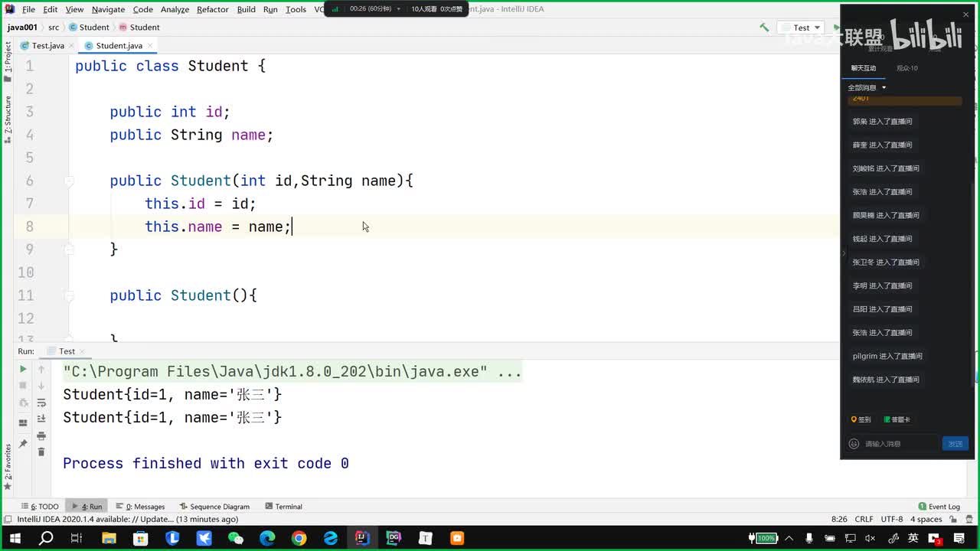The width and height of the screenshot is (980, 551).
Task: Click the java001 breadcrumb in navigation bar
Action: tap(22, 28)
